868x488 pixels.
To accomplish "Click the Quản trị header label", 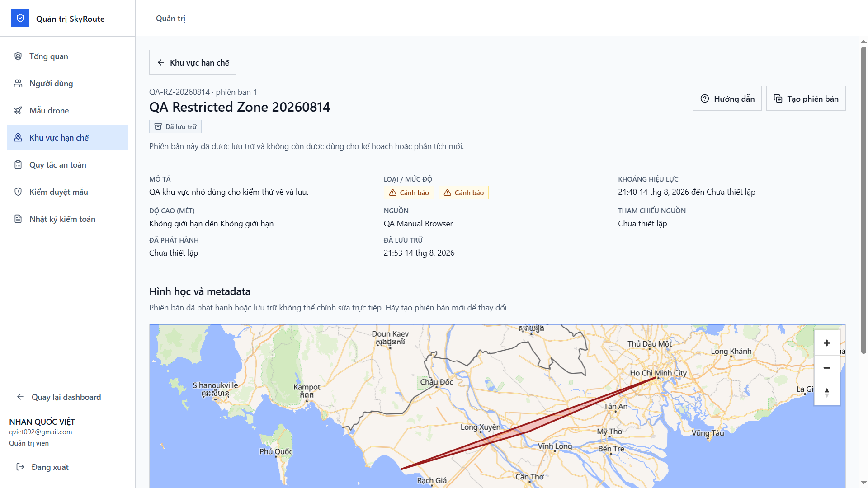I will (170, 18).
